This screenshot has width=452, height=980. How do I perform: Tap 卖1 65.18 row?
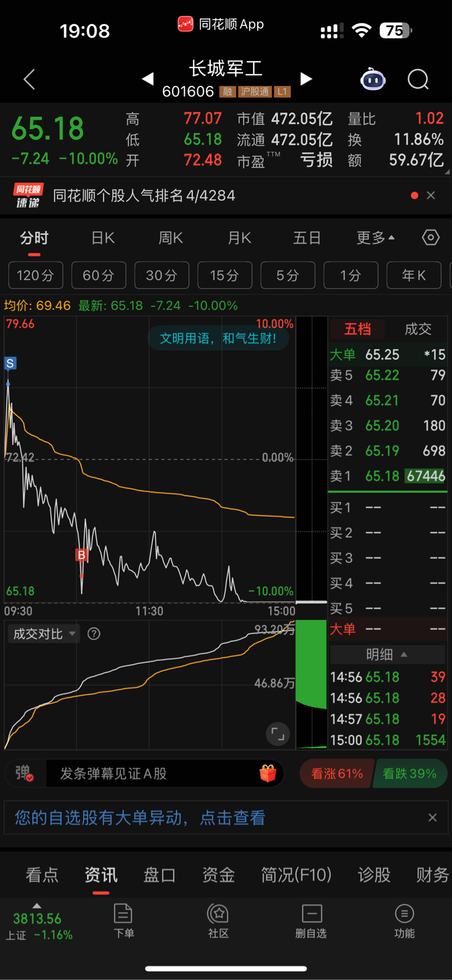(x=387, y=476)
